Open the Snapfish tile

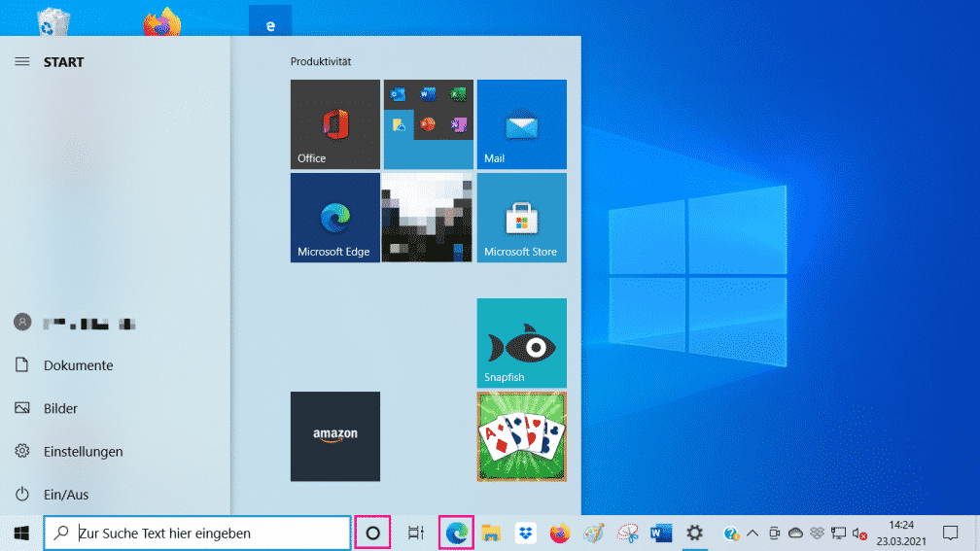(x=521, y=343)
